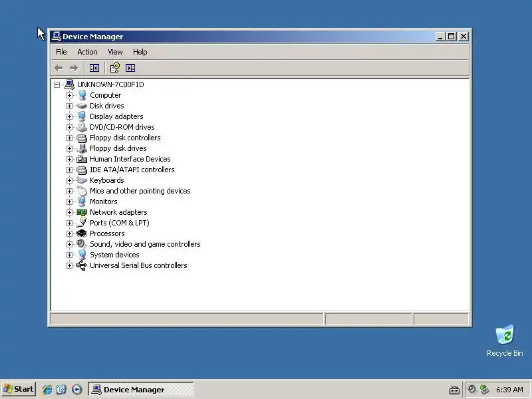
Task: Open the File menu
Action: 61,52
